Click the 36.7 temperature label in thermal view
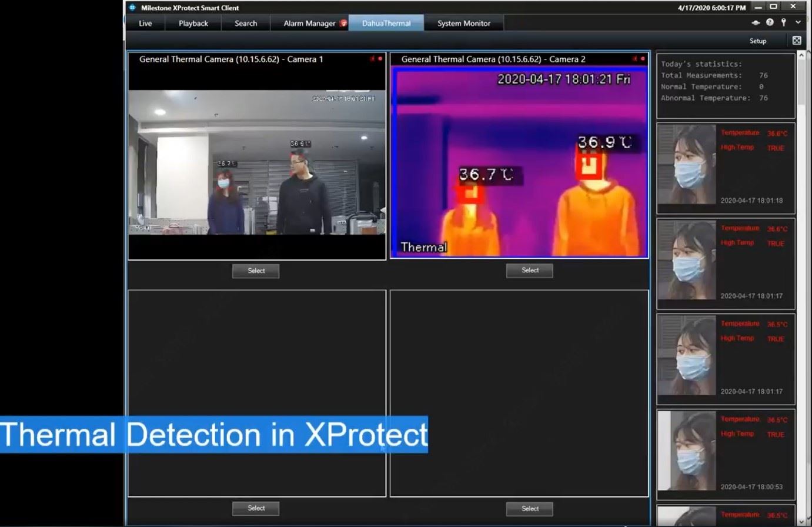The width and height of the screenshot is (812, 527). tap(486, 175)
